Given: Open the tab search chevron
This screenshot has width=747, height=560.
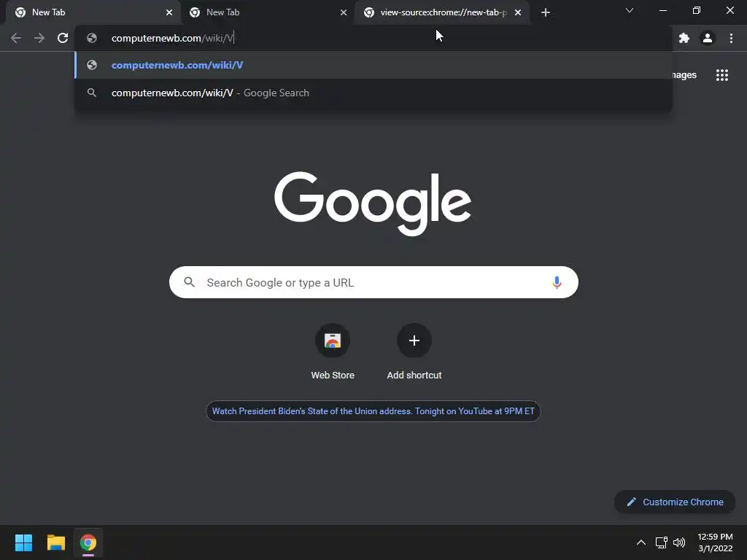Looking at the screenshot, I should coord(630,10).
